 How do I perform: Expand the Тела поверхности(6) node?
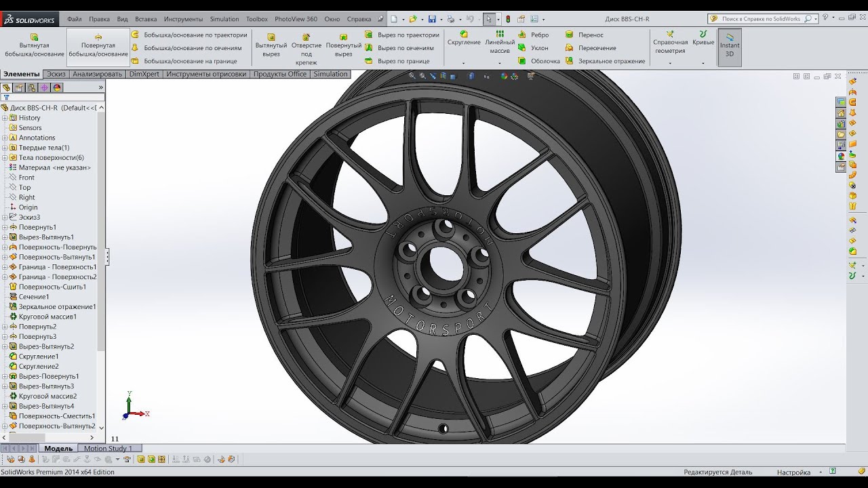coord(5,158)
